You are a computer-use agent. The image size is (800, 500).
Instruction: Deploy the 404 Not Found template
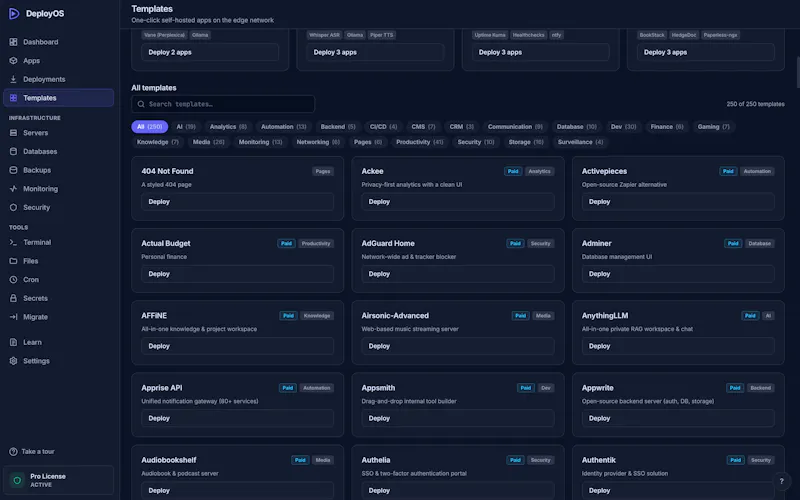coord(237,202)
